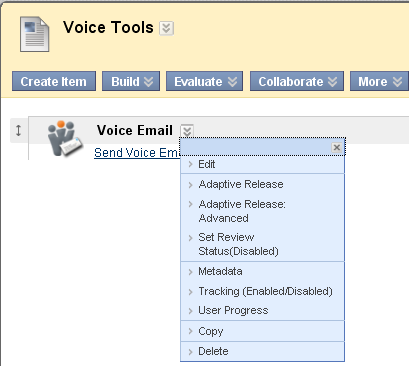Toggle the Voice Email options chevron
Screen dimensions: 409x366
point(187,130)
